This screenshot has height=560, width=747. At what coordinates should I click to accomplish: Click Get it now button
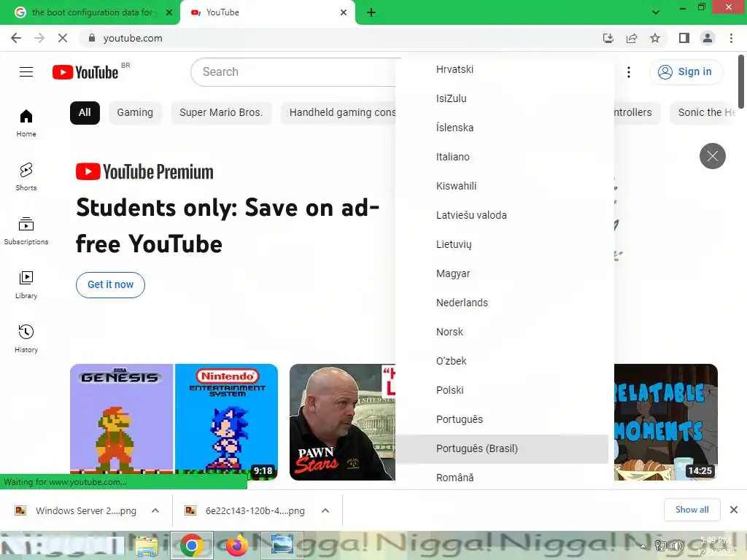click(x=110, y=285)
